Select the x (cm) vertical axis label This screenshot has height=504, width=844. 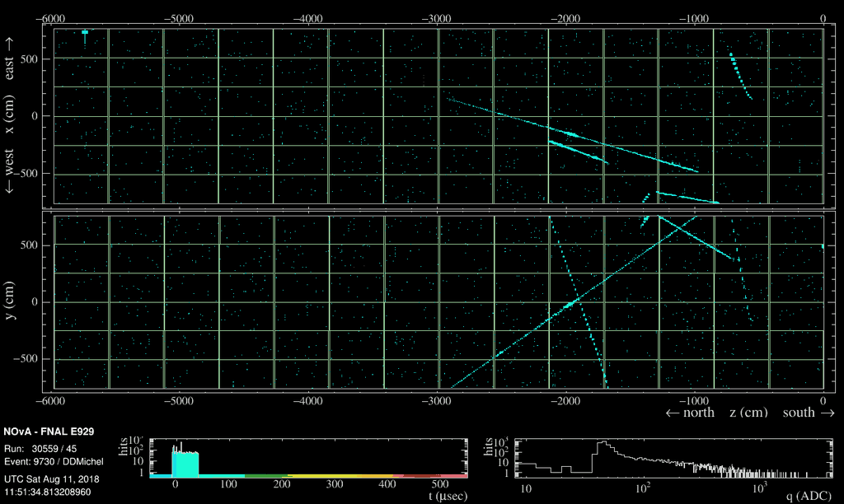11,116
